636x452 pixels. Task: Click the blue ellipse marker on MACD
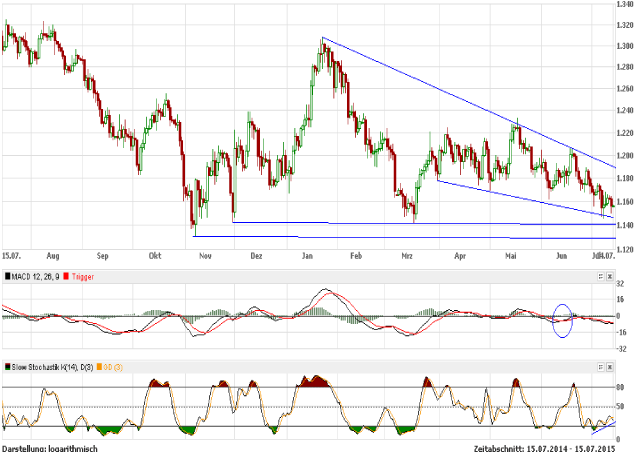[562, 319]
